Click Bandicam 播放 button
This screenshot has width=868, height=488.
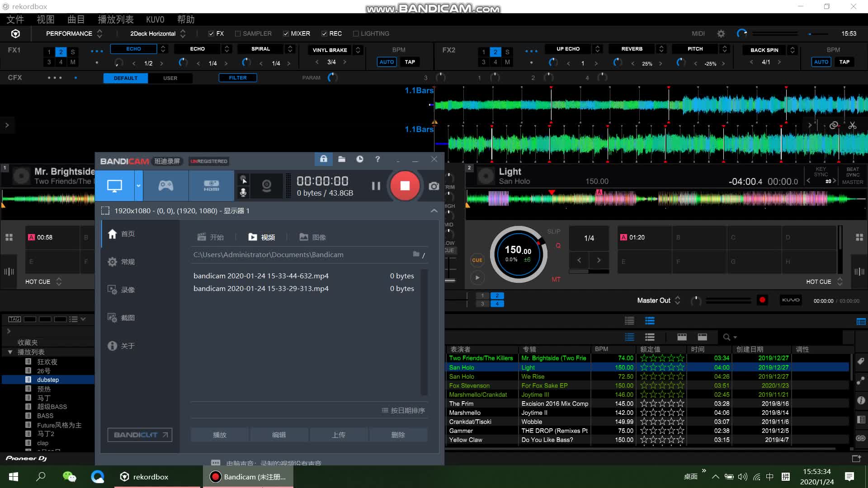[219, 435]
